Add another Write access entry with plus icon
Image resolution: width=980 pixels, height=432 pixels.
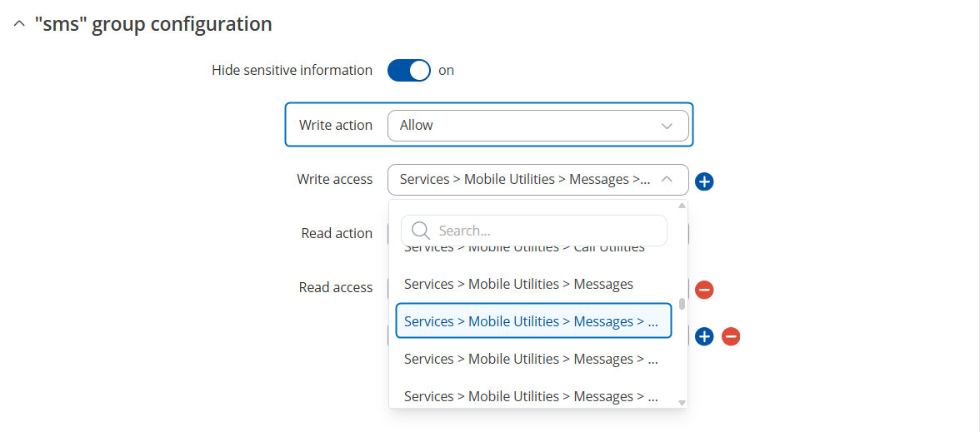click(x=704, y=181)
